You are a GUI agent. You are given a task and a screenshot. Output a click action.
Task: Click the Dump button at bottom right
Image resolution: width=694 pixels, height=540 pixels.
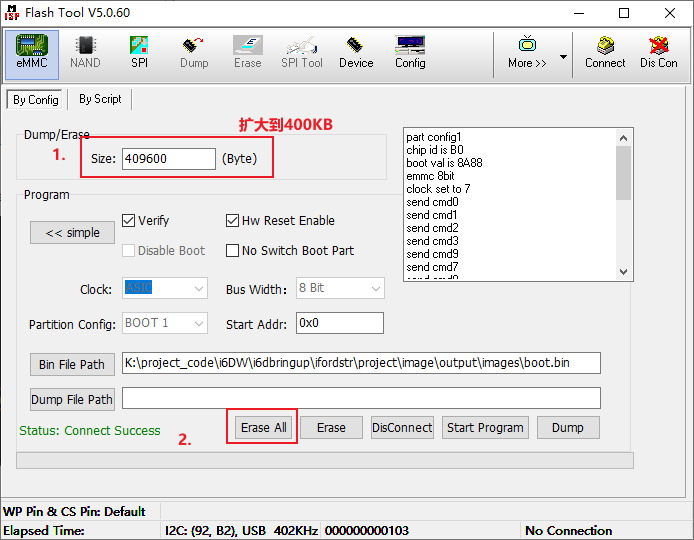pyautogui.click(x=568, y=428)
